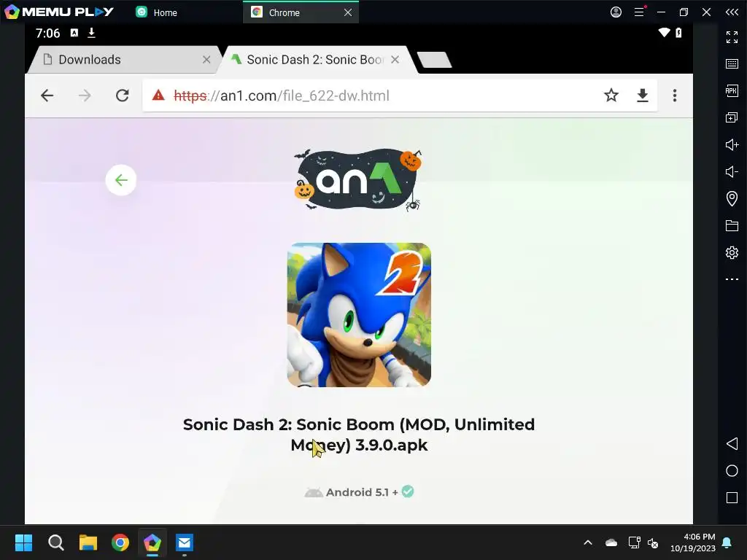Close the Sonic Dash 2 browser tab
Viewport: 747px width, 560px height.
395,60
